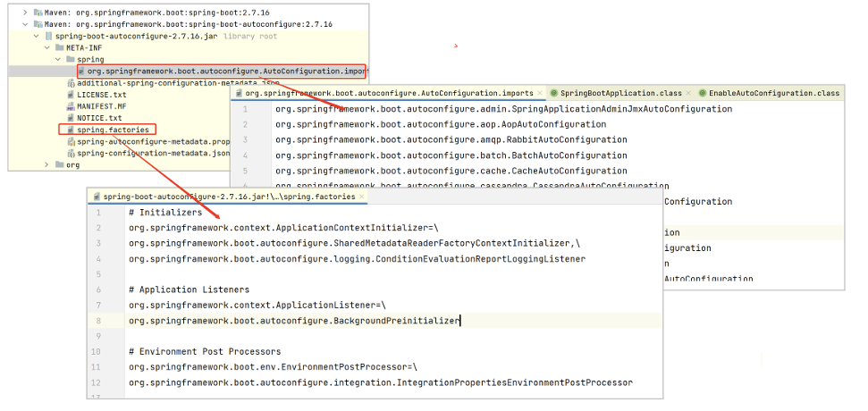
Task: Expand the Maven spring-boot:2.7.16 library node
Action: coord(25,13)
